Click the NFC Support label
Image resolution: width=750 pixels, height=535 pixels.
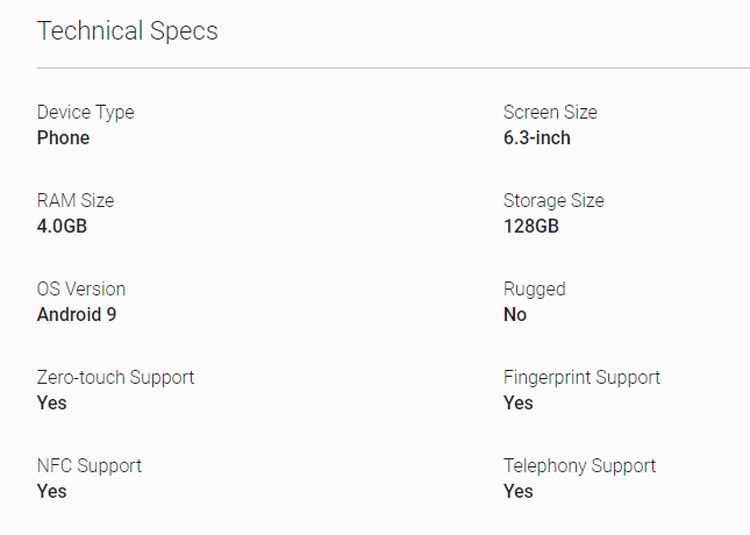coord(89,465)
